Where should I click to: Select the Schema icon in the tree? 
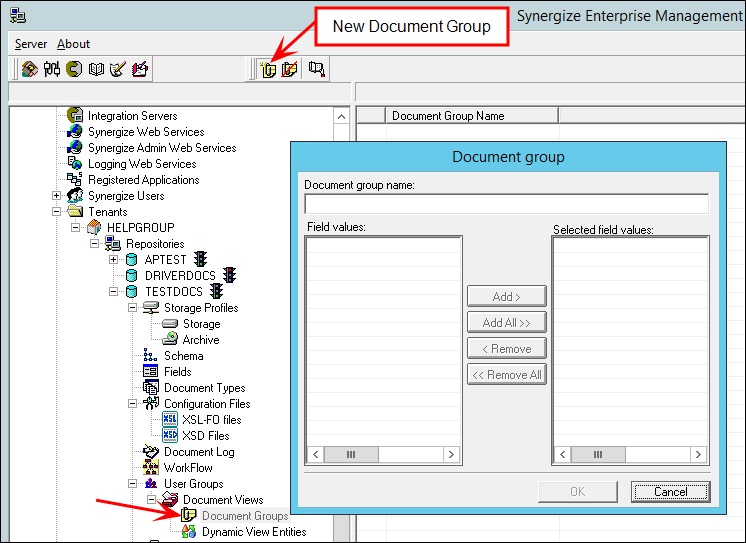(151, 356)
